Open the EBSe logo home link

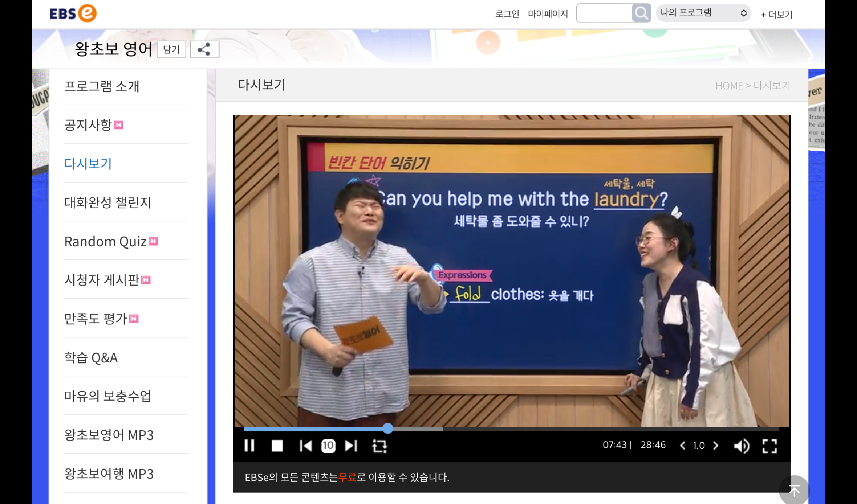73,13
